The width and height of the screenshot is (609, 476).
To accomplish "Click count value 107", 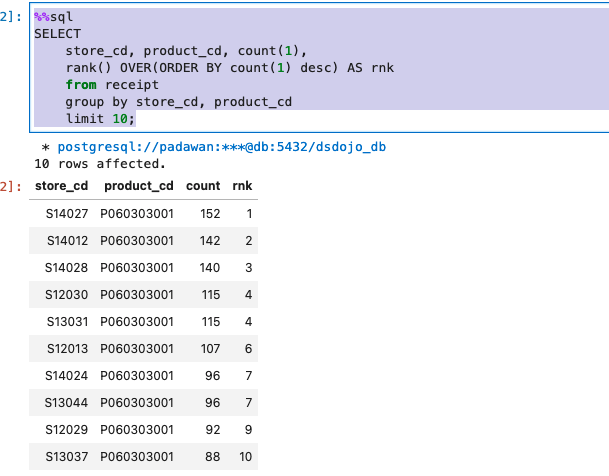I will 210,349.
